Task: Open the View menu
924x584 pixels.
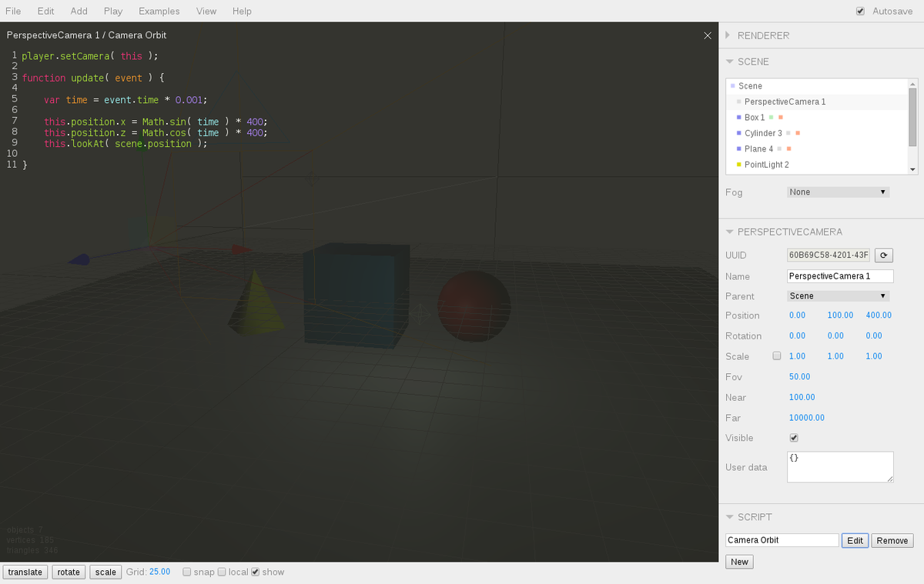Action: (x=206, y=11)
